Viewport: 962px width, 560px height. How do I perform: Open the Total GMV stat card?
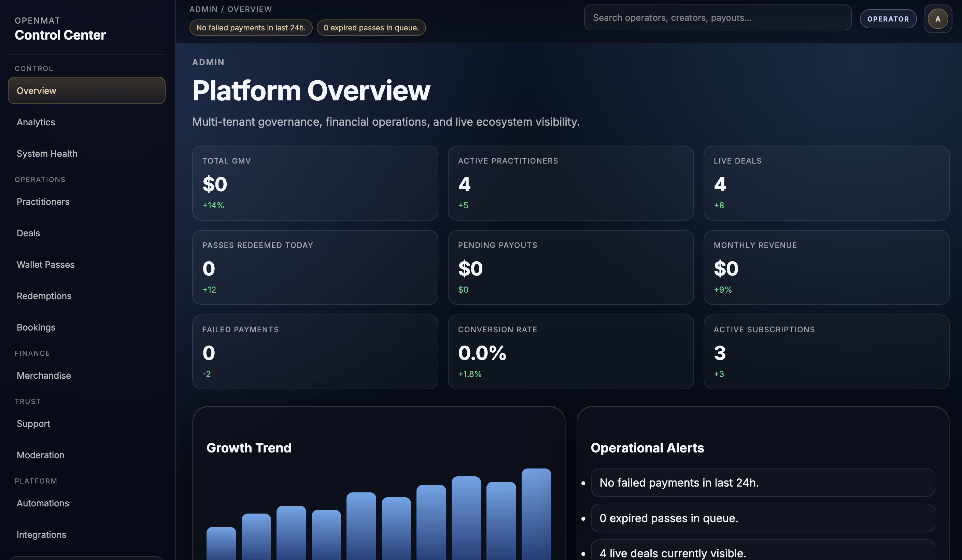point(315,183)
